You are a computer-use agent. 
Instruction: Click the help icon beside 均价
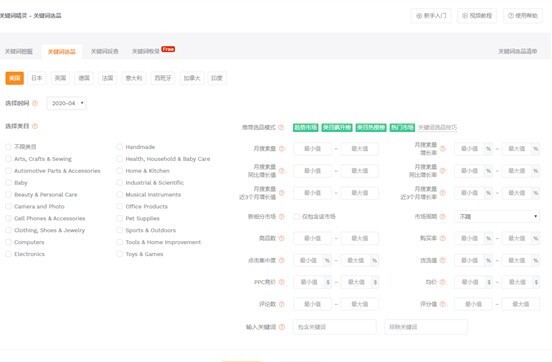pyautogui.click(x=443, y=282)
